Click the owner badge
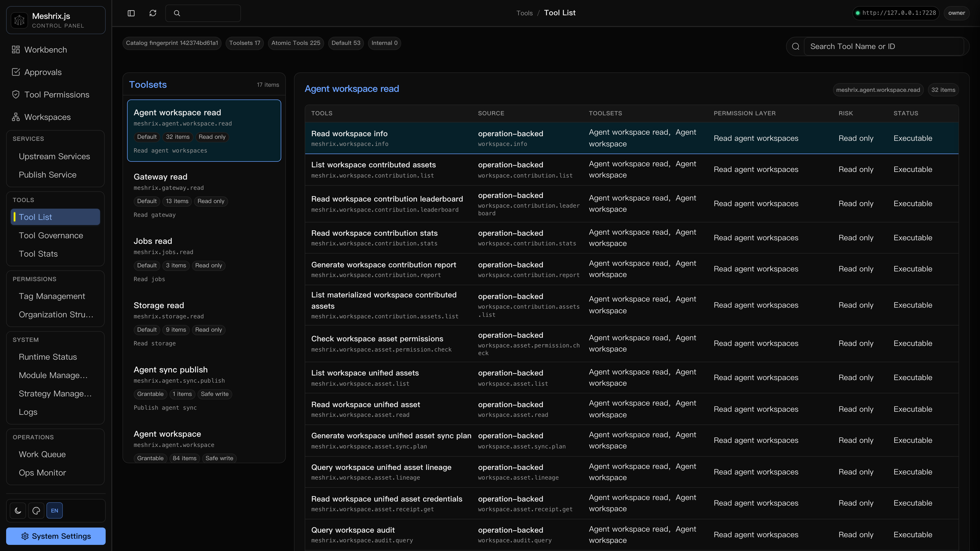The image size is (980, 551). [x=957, y=13]
